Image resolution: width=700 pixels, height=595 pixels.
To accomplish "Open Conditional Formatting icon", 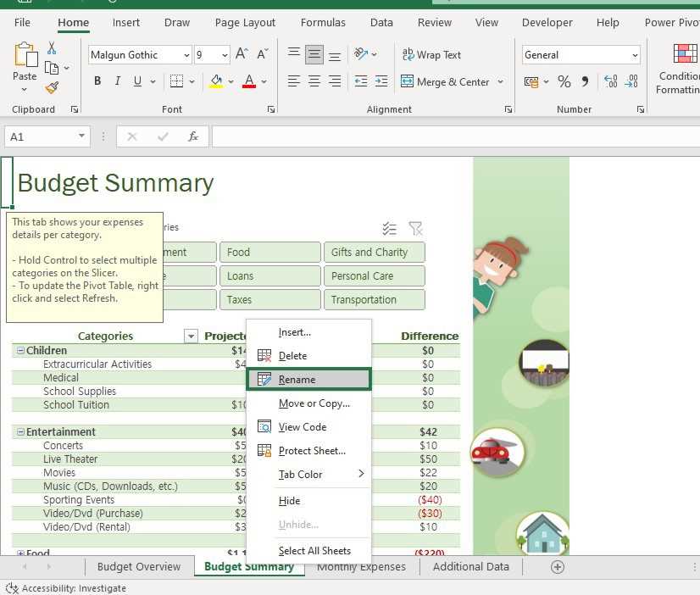I will [686, 53].
